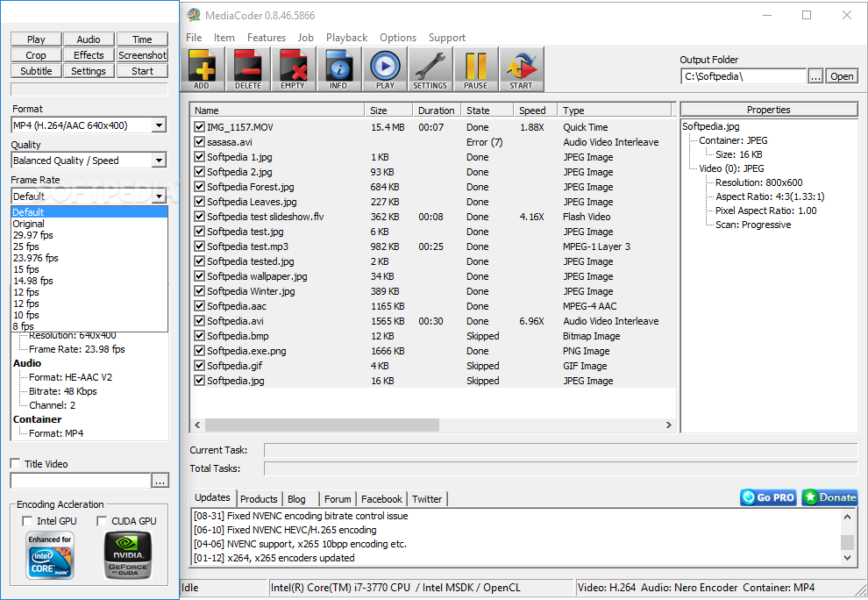The width and height of the screenshot is (868, 600).
Task: Uncheck Softpedia.gif checkbox
Action: pyautogui.click(x=200, y=366)
